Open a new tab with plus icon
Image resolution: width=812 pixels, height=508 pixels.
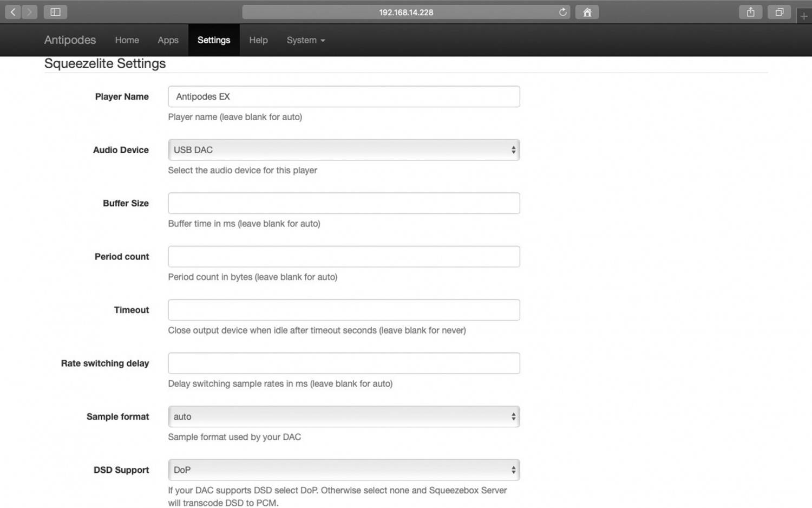[x=804, y=16]
